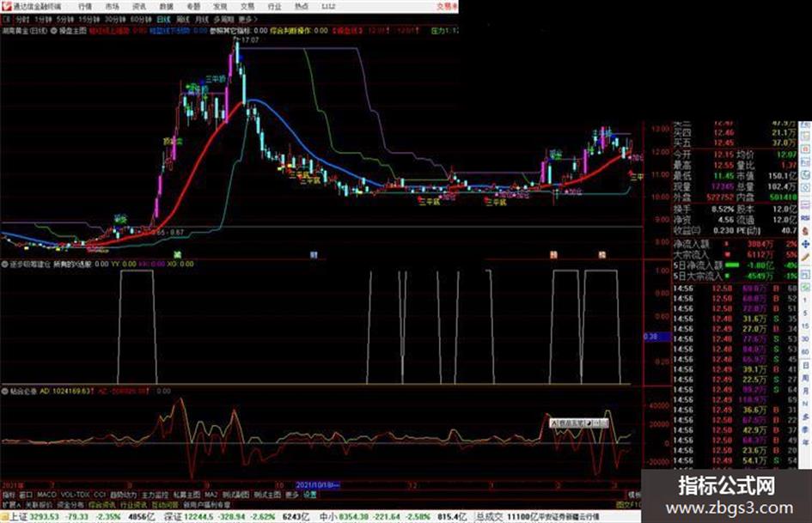This screenshot has width=812, height=523.
Task: Open the 发现 menu
Action: 220,6
